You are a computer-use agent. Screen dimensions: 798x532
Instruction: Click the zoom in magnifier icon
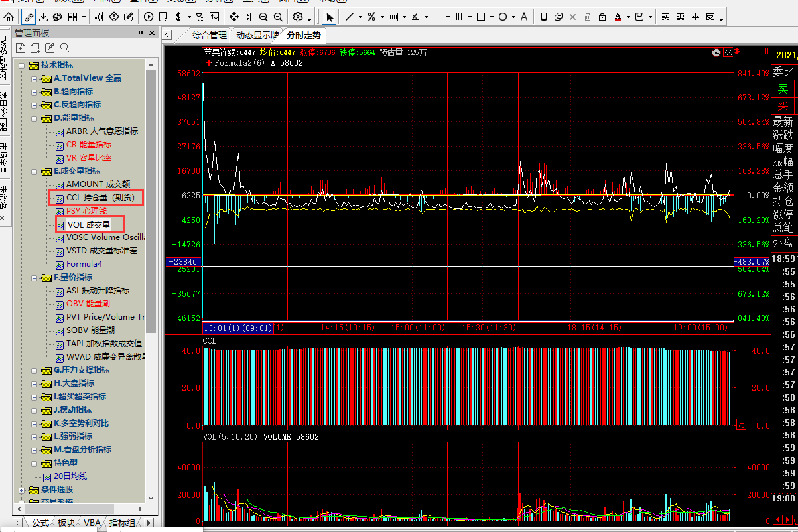click(263, 17)
